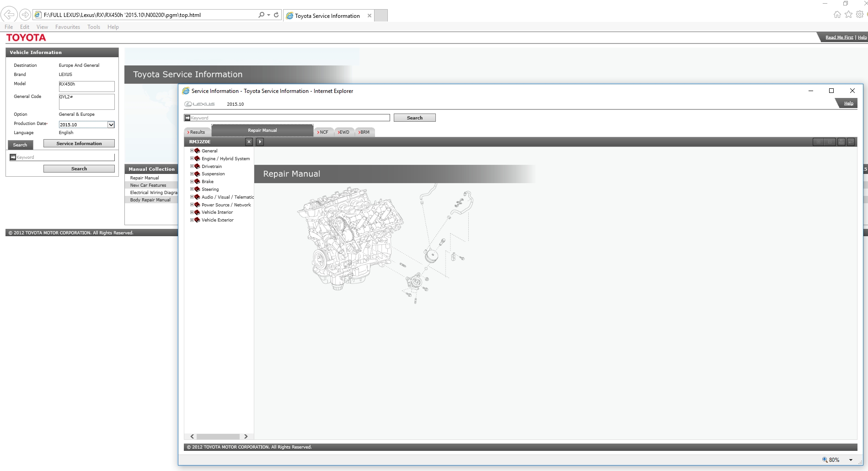
Task: Open the Production Date dropdown
Action: tap(111, 125)
